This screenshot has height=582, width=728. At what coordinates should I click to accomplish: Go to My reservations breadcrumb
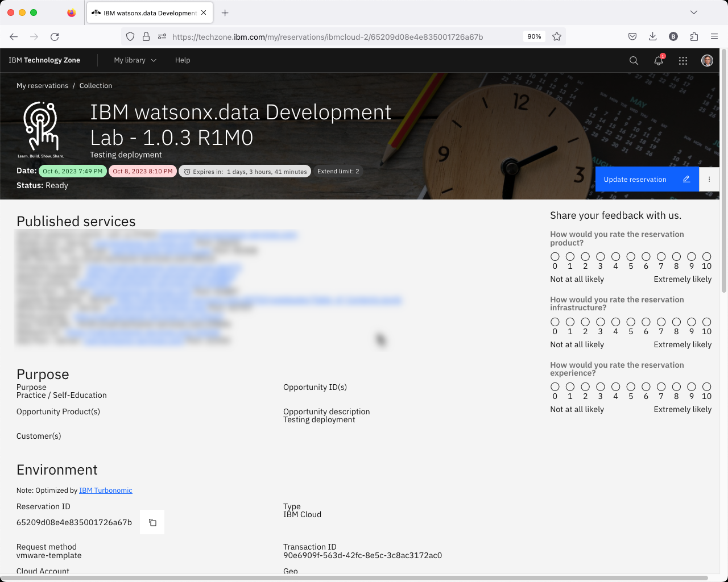point(42,86)
